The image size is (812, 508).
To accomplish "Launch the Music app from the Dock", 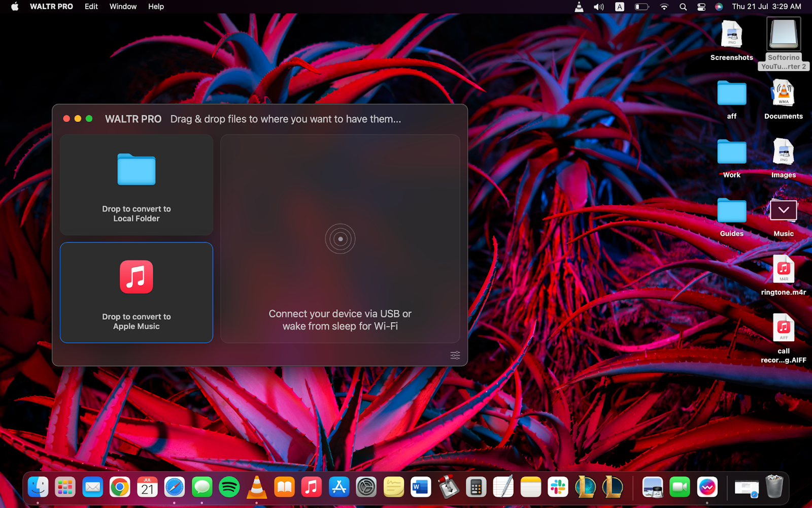I will click(312, 488).
